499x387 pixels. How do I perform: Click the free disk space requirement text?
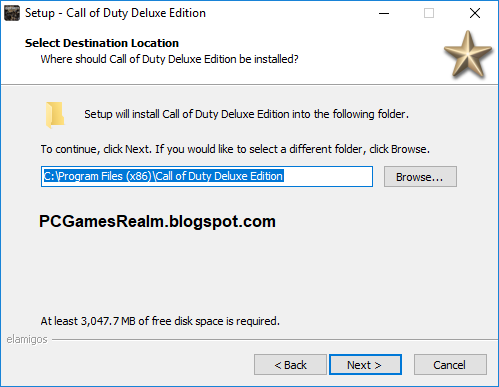click(x=160, y=321)
